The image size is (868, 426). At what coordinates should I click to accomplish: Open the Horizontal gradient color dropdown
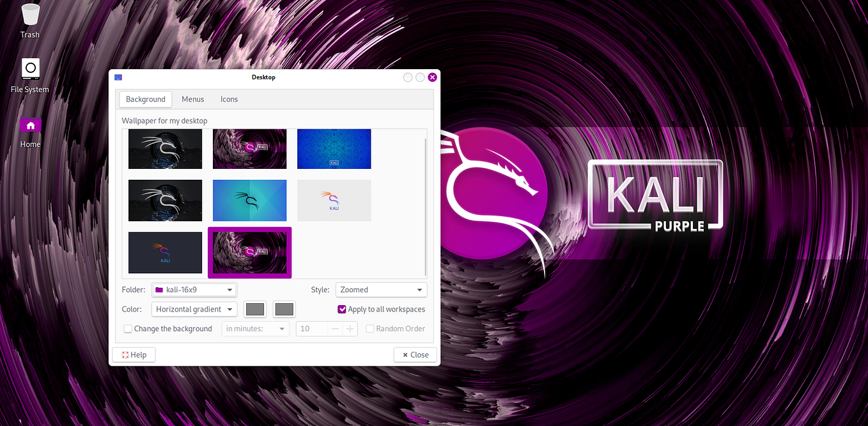[x=194, y=310]
